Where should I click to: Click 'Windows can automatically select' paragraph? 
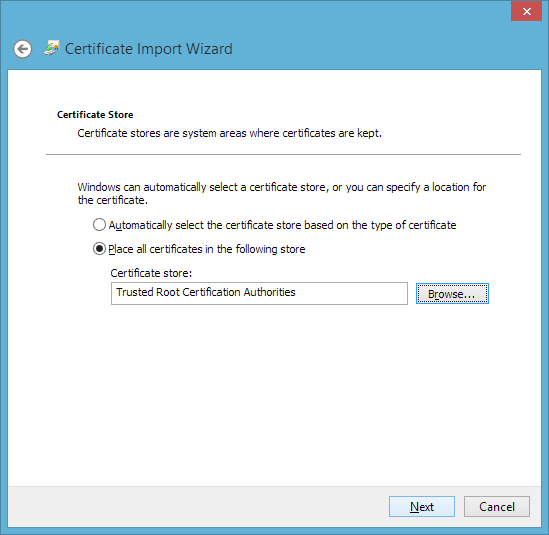pos(282,194)
